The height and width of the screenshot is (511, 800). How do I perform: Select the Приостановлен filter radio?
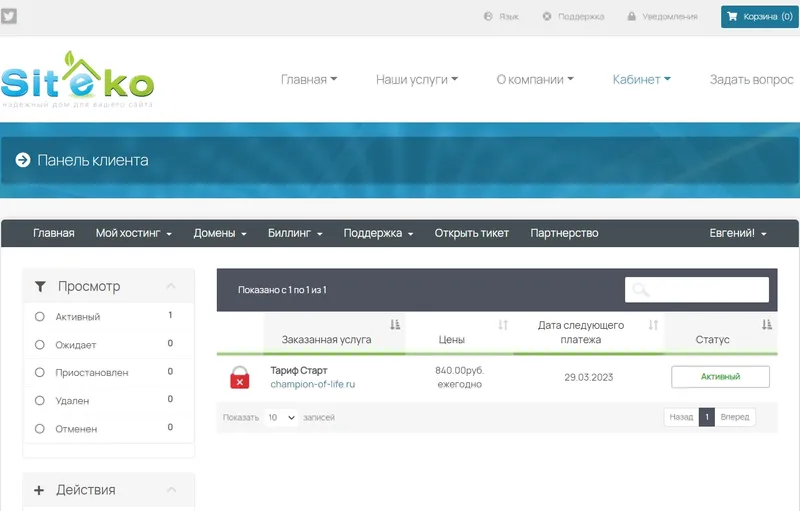point(39,372)
